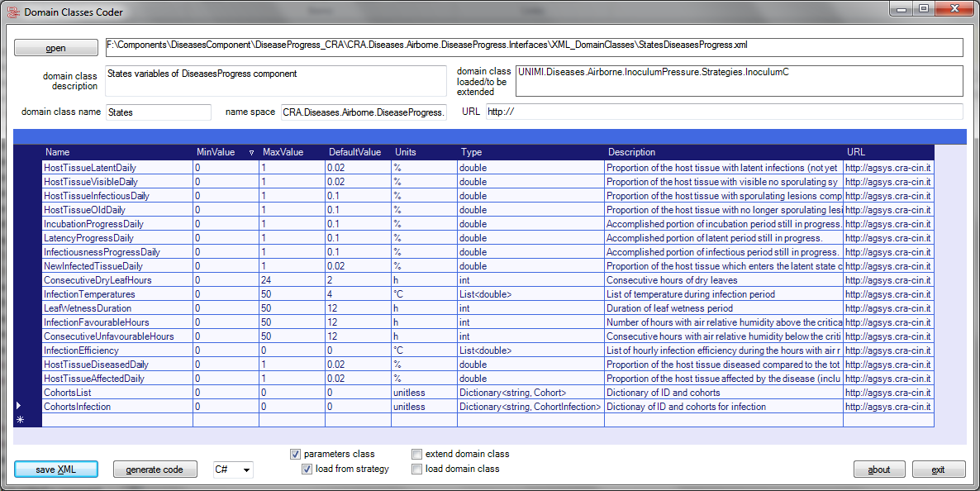Click the empty Name cell in new row
This screenshot has width=980, height=491.
coord(117,420)
